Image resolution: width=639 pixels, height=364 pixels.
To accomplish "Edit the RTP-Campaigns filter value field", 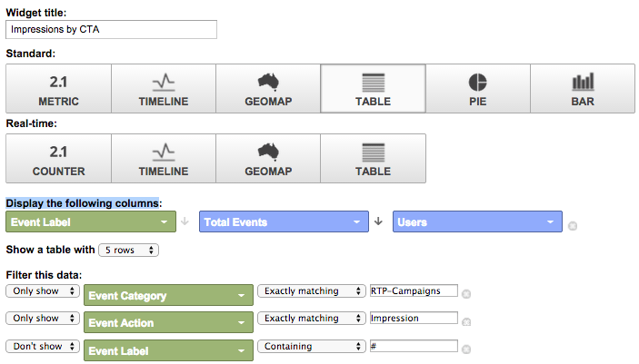I will (414, 291).
